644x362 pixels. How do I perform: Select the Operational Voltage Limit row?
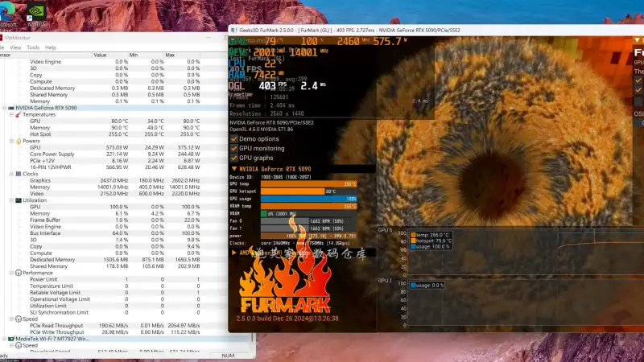[x=115, y=299]
